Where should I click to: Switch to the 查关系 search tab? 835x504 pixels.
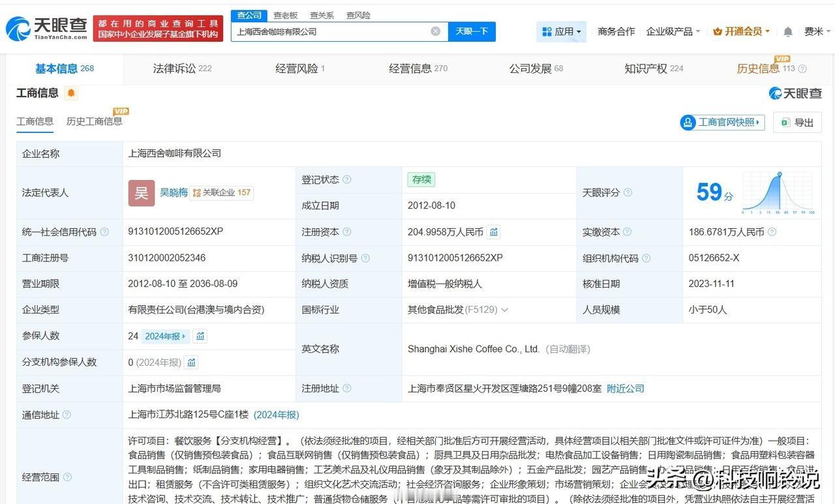coord(322,15)
